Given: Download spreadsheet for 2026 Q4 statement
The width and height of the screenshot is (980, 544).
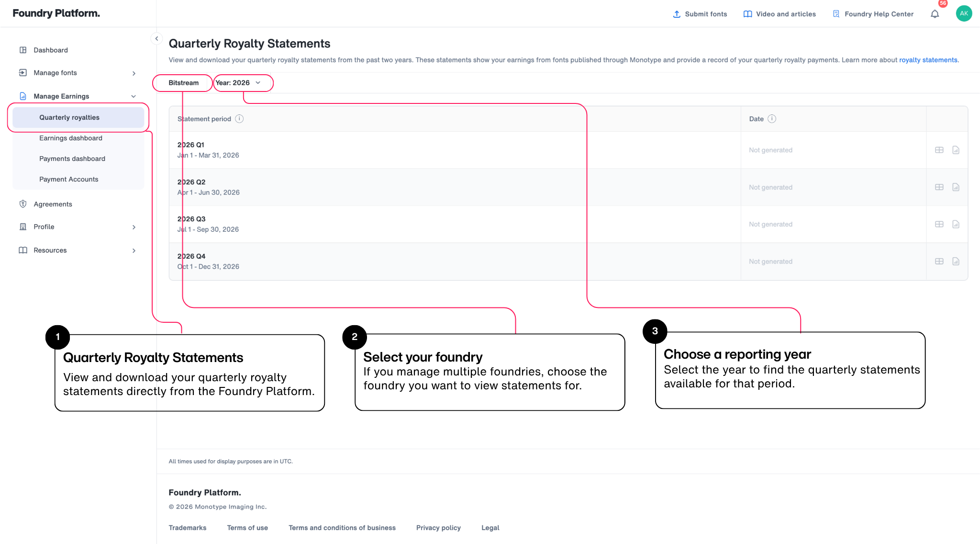Looking at the screenshot, I should tap(939, 261).
